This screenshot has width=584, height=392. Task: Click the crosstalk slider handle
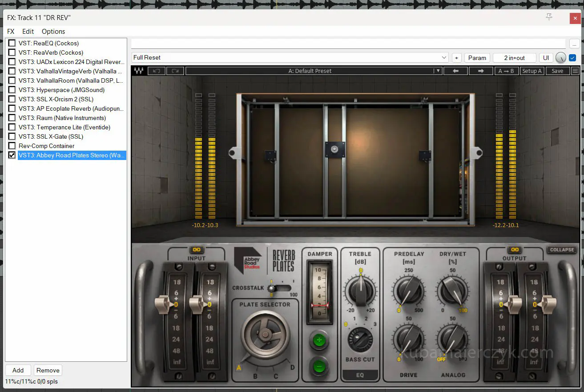click(271, 288)
